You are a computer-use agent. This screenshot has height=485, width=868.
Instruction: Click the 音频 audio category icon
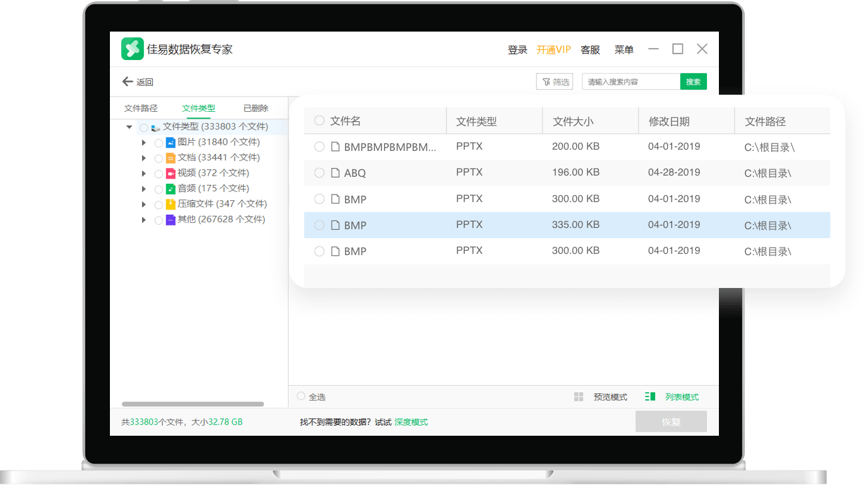coord(170,188)
